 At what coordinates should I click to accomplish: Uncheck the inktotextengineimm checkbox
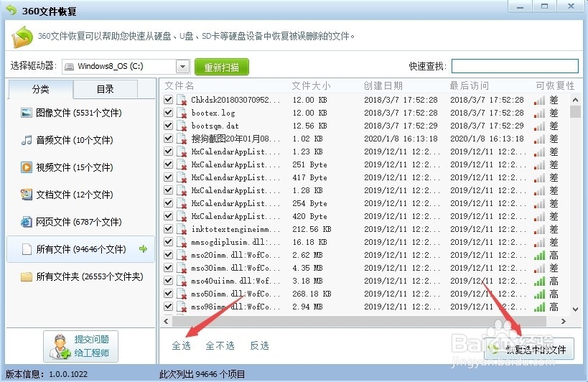(x=169, y=228)
